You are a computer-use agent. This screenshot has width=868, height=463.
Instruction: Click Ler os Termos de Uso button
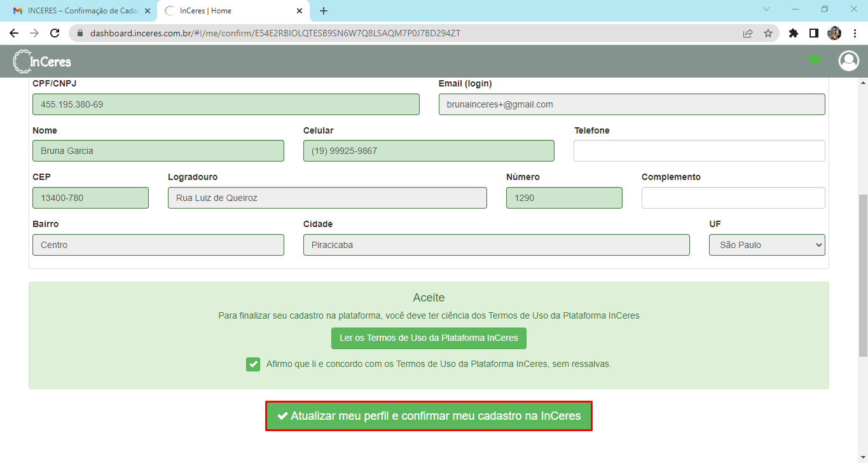429,338
